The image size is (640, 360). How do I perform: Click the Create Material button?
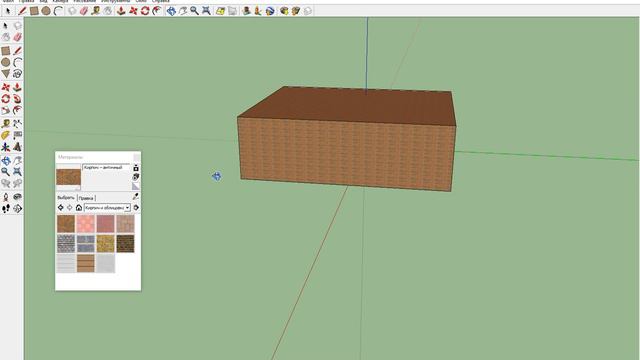pyautogui.click(x=136, y=177)
